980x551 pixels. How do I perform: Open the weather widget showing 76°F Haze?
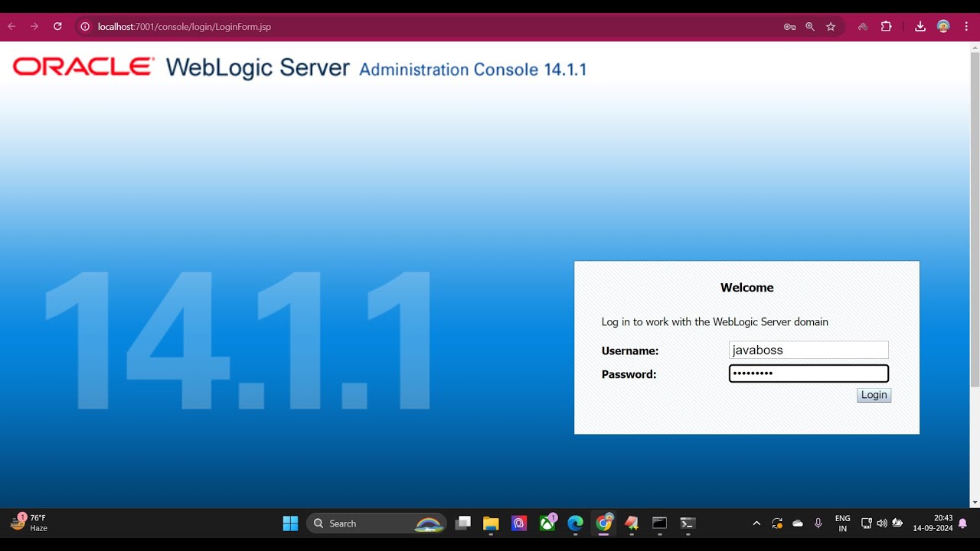coord(29,523)
